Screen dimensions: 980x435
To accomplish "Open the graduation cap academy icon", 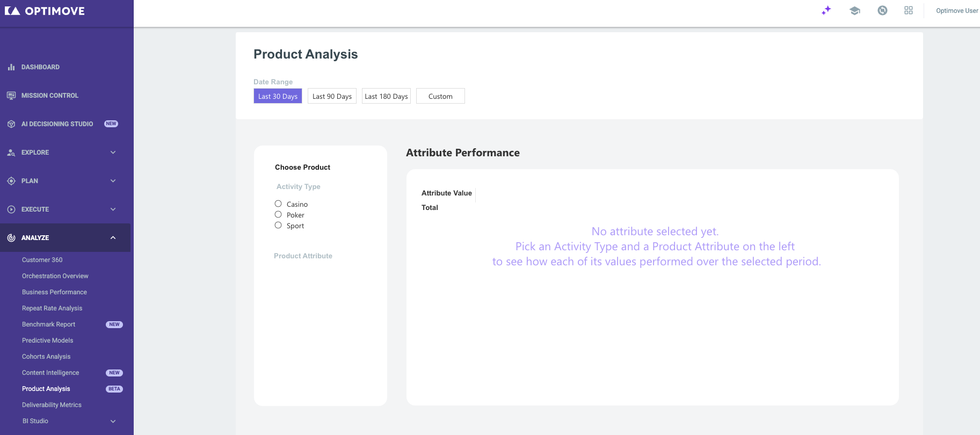I will click(x=854, y=11).
